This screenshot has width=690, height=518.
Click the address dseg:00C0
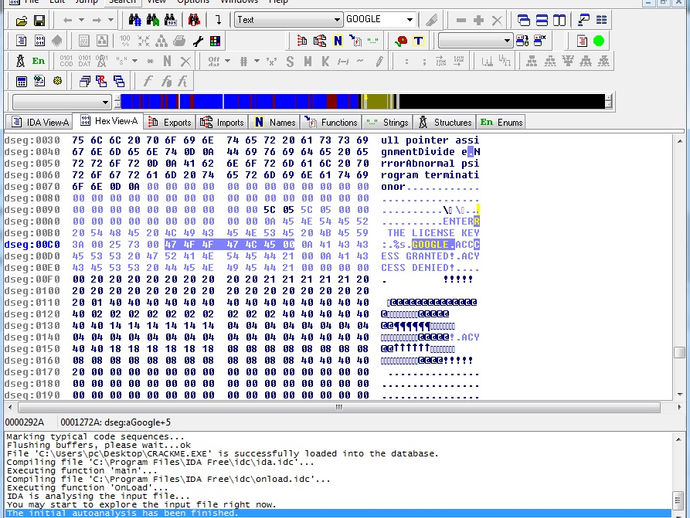[32, 245]
